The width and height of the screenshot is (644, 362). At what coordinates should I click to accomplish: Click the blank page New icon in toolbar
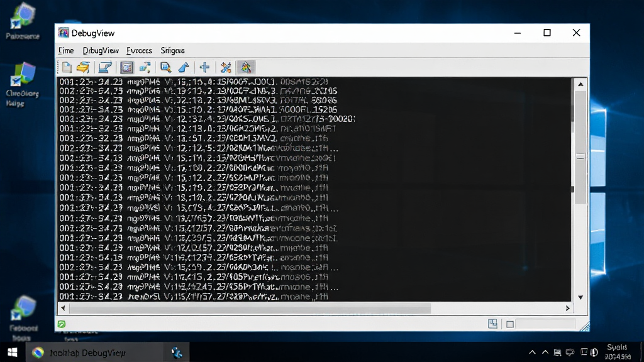tap(67, 67)
